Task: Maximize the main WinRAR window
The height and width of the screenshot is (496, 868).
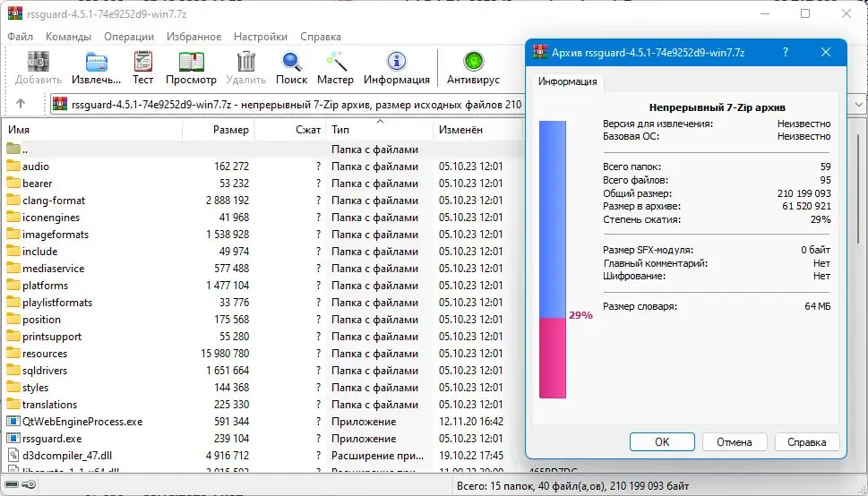Action: [x=805, y=13]
